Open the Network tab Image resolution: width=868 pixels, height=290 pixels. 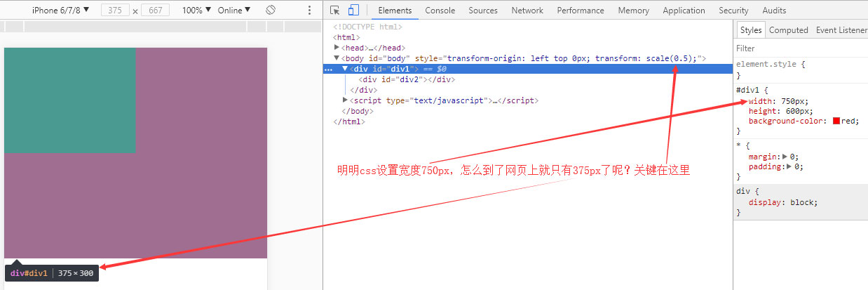(527, 11)
